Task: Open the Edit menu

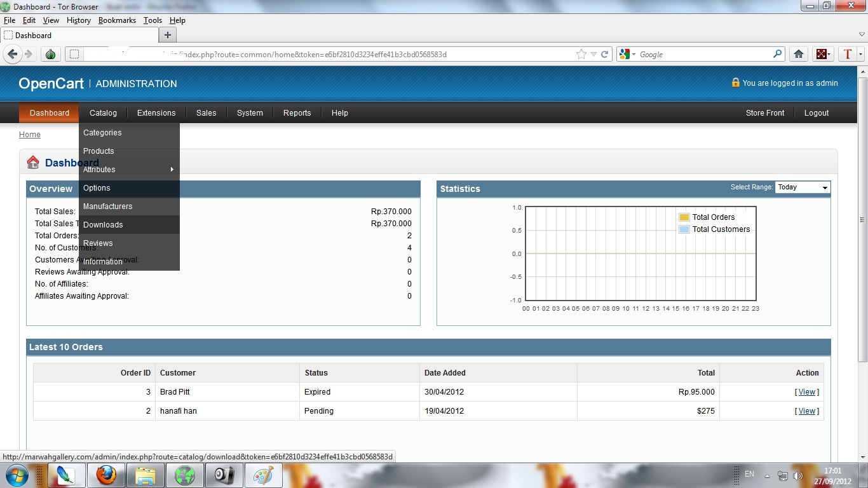Action: pyautogui.click(x=29, y=20)
